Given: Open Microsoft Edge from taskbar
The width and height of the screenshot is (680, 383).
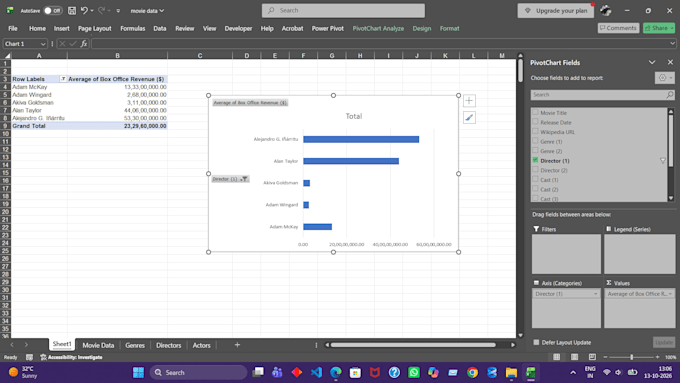Looking at the screenshot, I should pos(336,372).
